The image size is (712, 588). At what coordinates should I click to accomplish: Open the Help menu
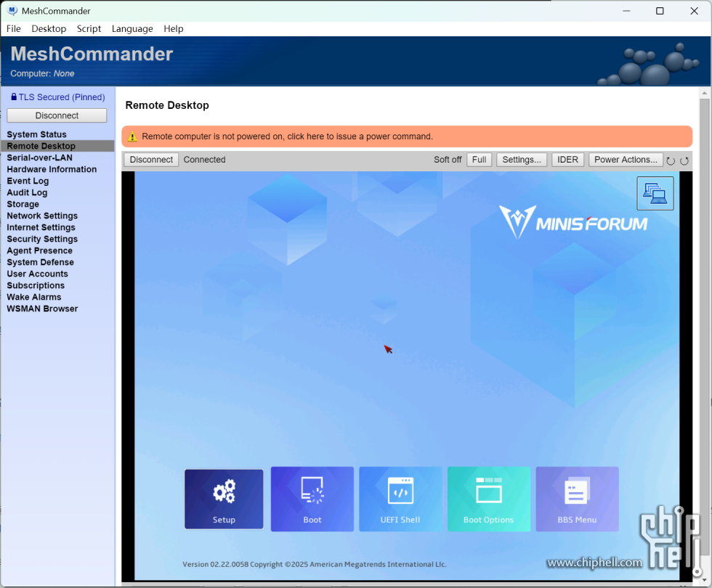(x=174, y=28)
